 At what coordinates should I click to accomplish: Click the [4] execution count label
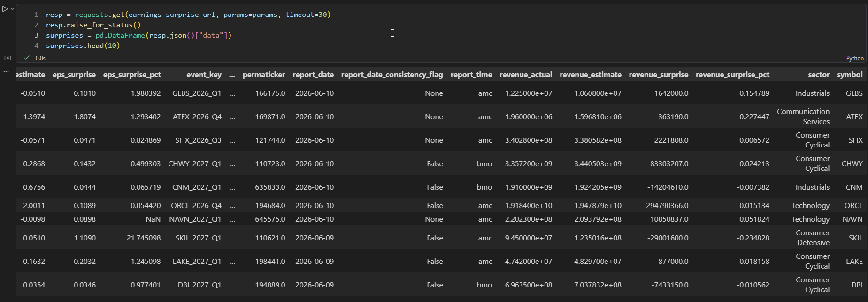pos(8,58)
